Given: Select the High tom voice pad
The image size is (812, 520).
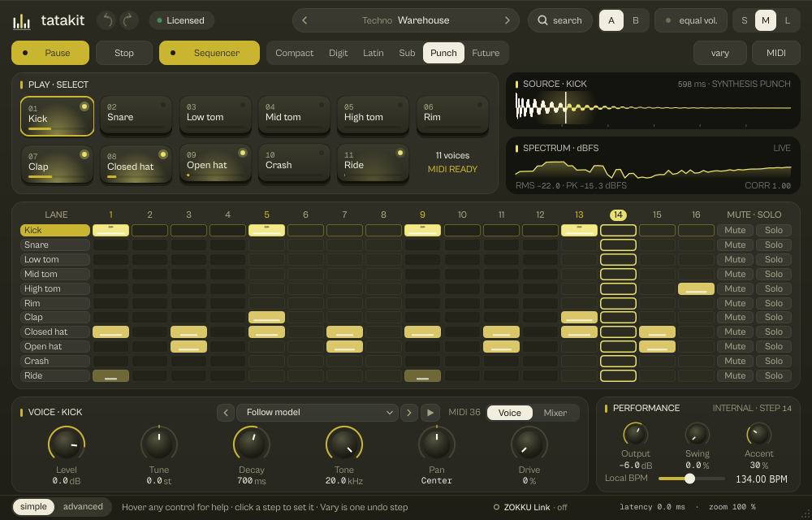Looking at the screenshot, I should pyautogui.click(x=373, y=116).
